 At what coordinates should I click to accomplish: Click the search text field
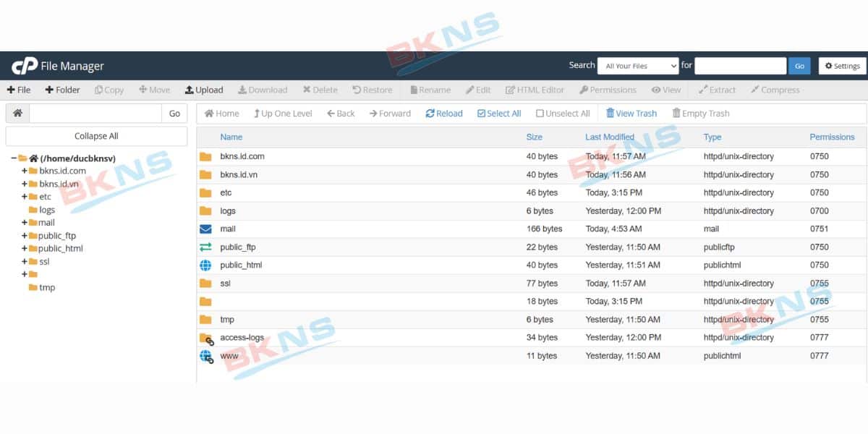(x=740, y=66)
